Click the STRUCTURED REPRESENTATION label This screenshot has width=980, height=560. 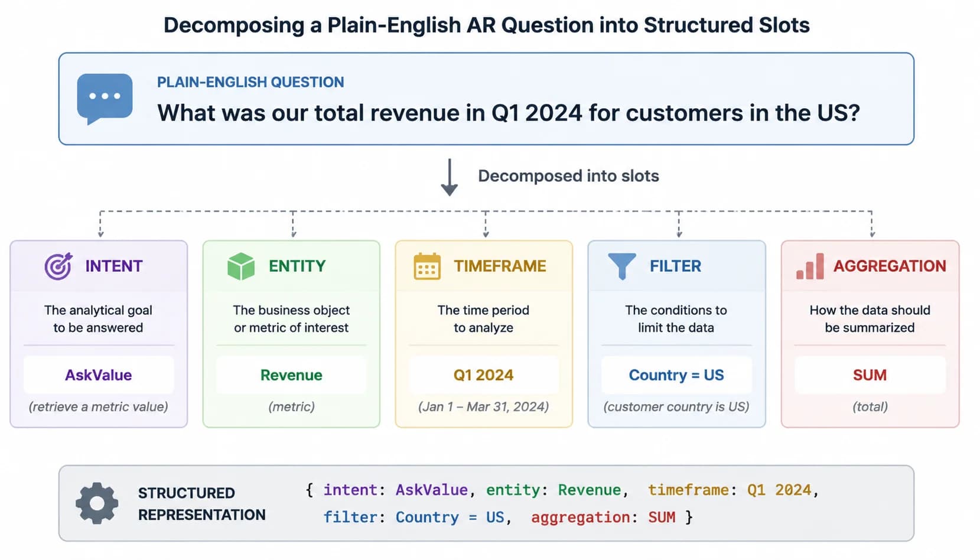(x=201, y=504)
